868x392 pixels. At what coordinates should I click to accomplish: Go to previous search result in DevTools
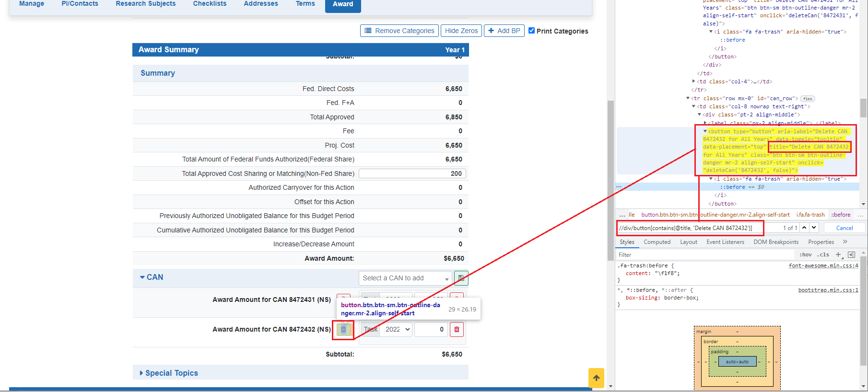[804, 228]
